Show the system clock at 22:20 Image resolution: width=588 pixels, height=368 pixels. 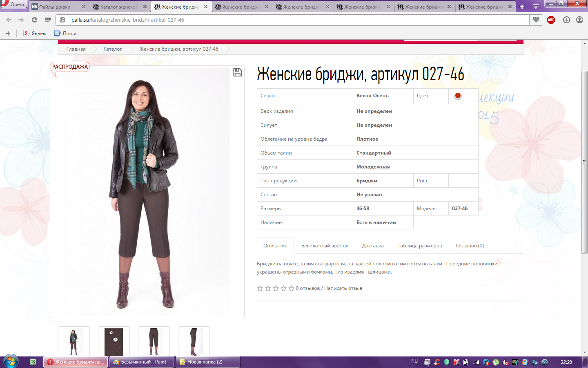pyautogui.click(x=566, y=362)
